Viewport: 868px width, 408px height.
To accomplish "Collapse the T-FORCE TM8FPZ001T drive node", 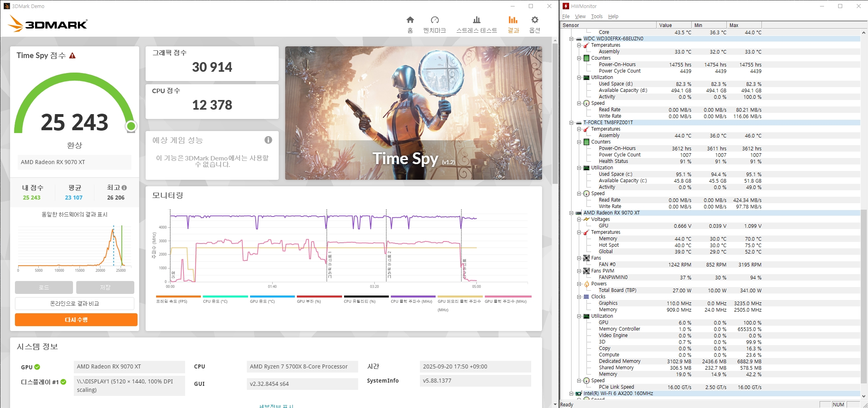I will [571, 123].
